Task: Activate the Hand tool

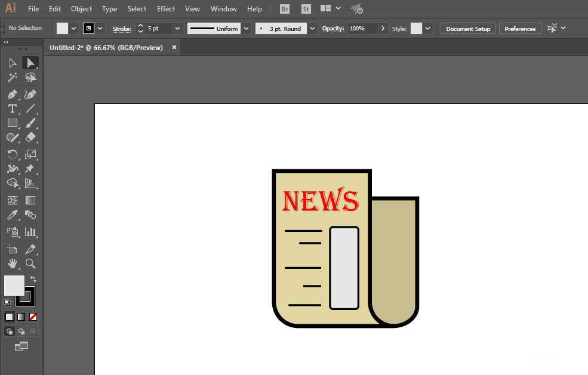Action: (x=12, y=264)
